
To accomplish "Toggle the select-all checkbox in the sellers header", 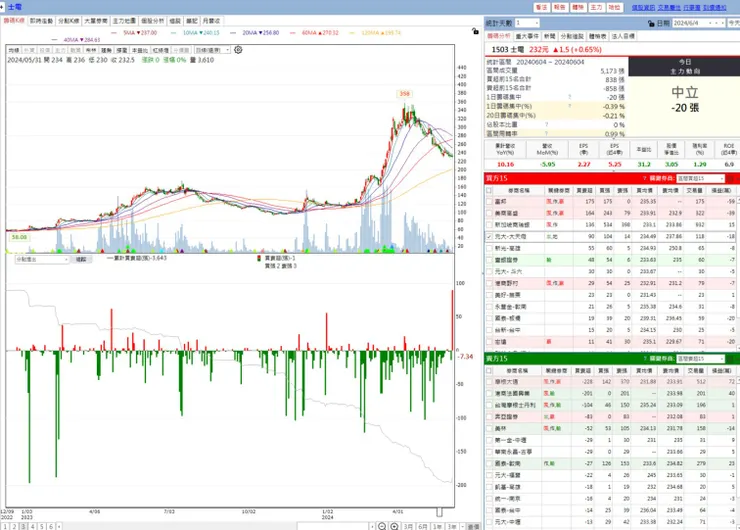I will (489, 371).
